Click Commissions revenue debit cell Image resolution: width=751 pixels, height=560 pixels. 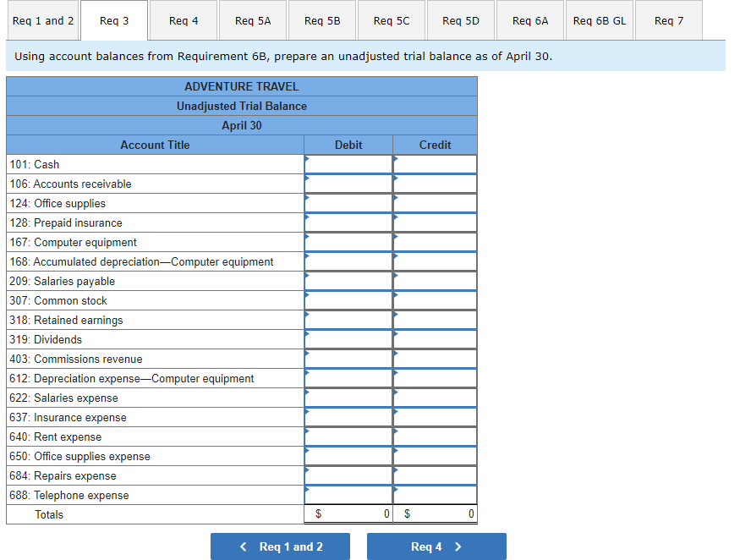[x=348, y=359]
